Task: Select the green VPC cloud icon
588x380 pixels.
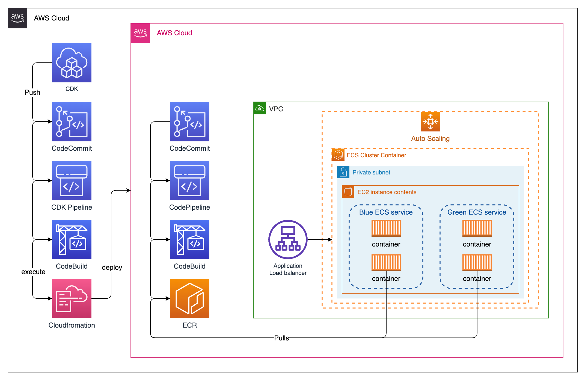Action: pyautogui.click(x=260, y=108)
